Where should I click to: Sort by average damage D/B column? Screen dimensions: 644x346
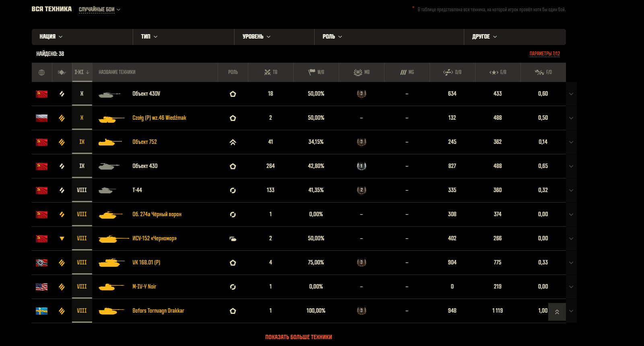(452, 72)
